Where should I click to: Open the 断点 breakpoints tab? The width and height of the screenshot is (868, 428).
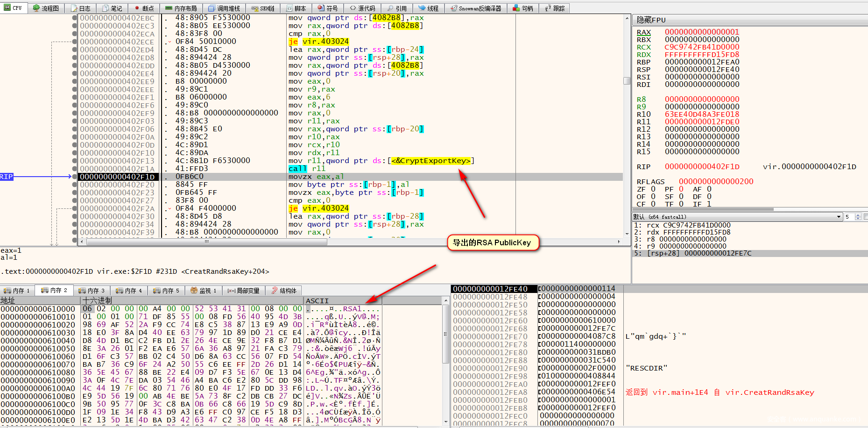coord(144,8)
